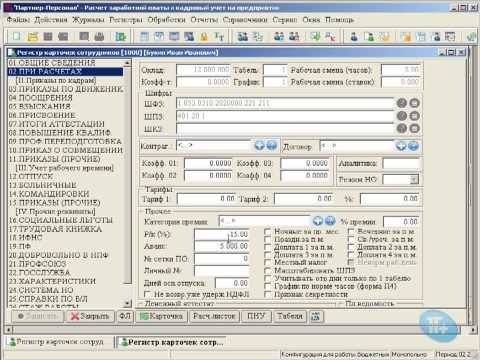The width and height of the screenshot is (480, 360).
Task: Click the green globe icon at toolbar's far right
Action: pos(471,36)
